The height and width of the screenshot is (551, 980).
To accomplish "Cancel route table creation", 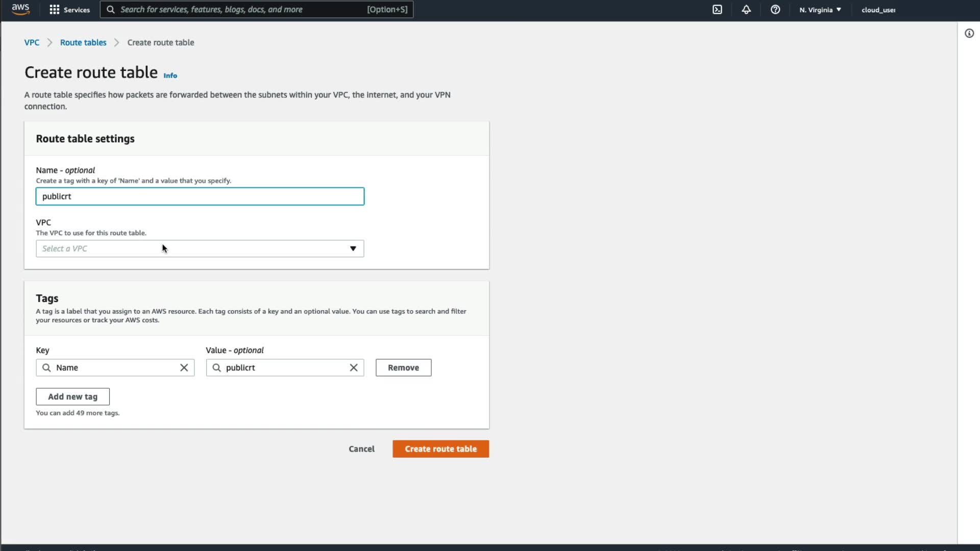I will [361, 449].
